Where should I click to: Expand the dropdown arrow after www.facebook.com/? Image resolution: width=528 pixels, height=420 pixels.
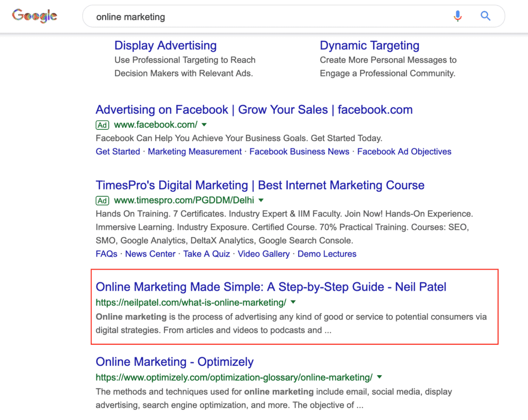(204, 125)
